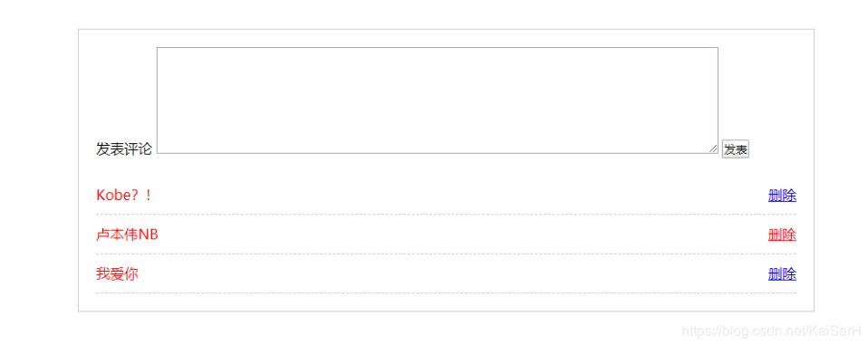Click dashed divider under the 卢本伟NB comment
The image size is (868, 345).
pyautogui.click(x=446, y=254)
